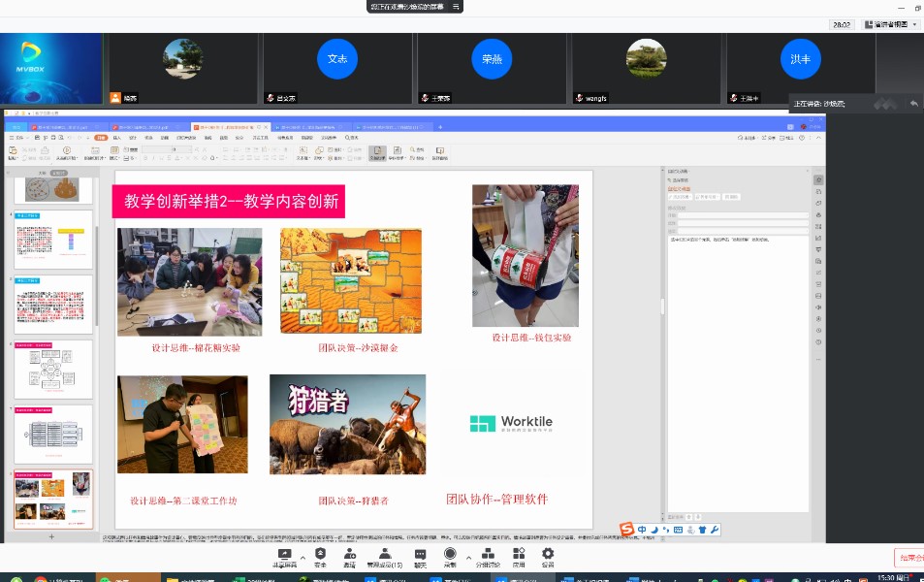Open Breakout Rooms (分组讨论) icon
924x582 pixels.
(x=487, y=555)
